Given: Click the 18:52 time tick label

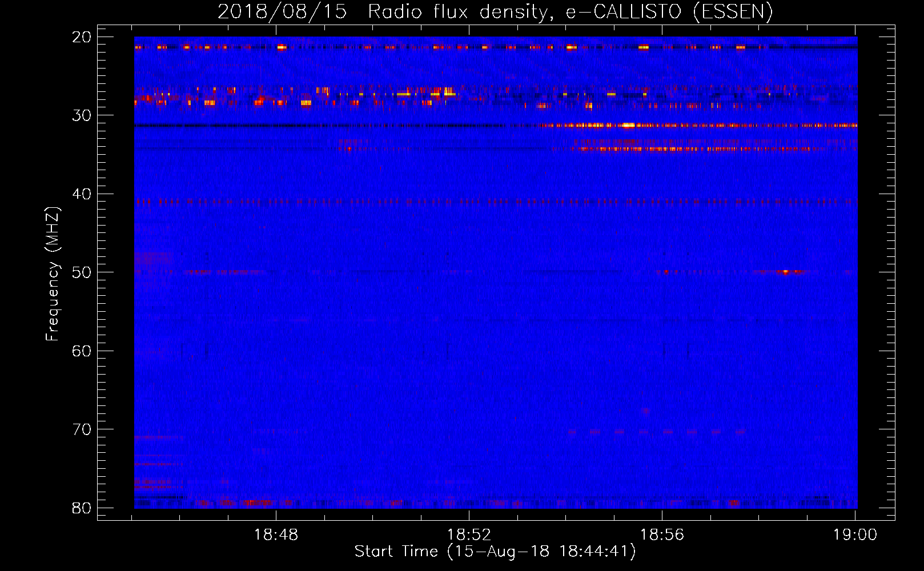Looking at the screenshot, I should point(469,535).
